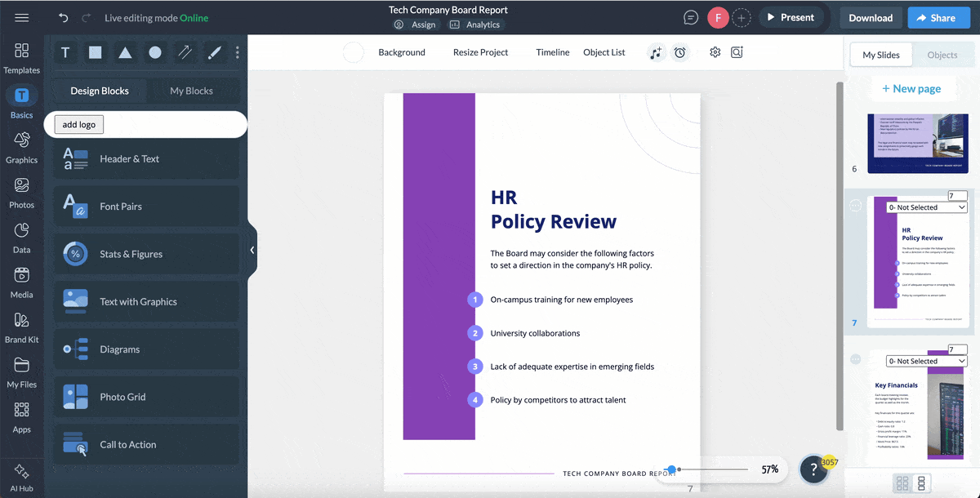Collapse the left panel with chevron

(252, 250)
